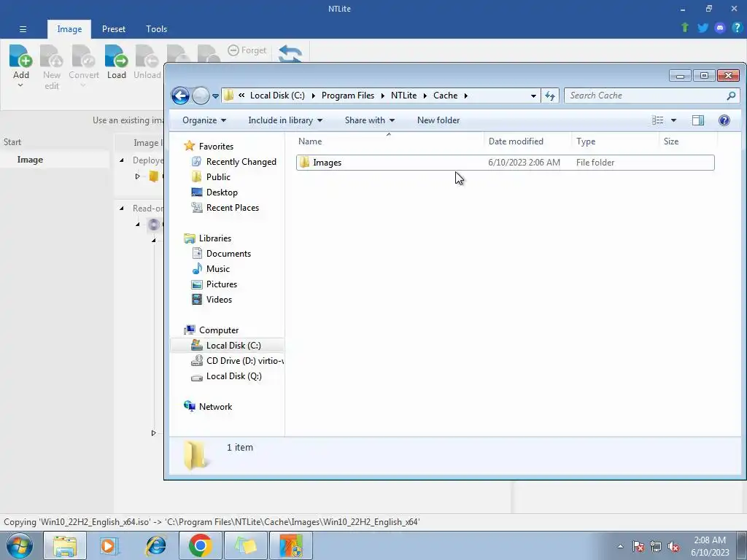Viewport: 747px width, 560px height.
Task: Show hidden tray icons arrow
Action: pos(620,545)
